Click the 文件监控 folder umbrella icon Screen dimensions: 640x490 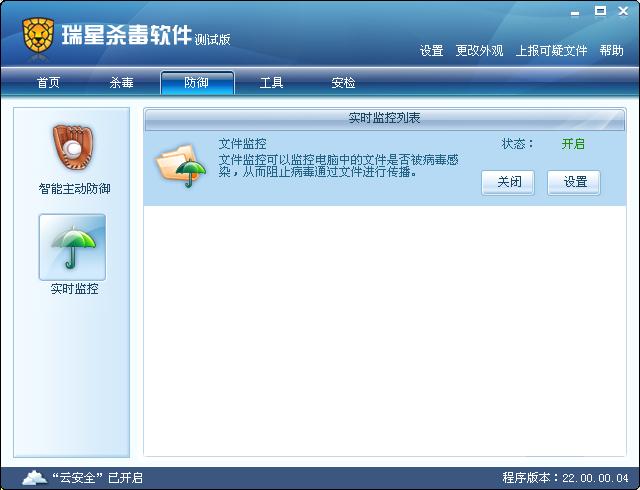pyautogui.click(x=181, y=165)
